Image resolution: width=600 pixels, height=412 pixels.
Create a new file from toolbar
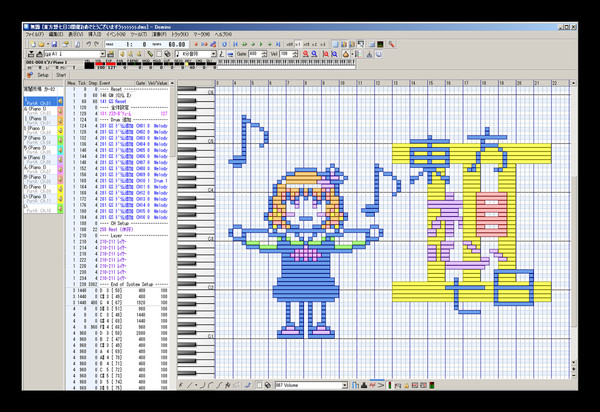[33, 44]
